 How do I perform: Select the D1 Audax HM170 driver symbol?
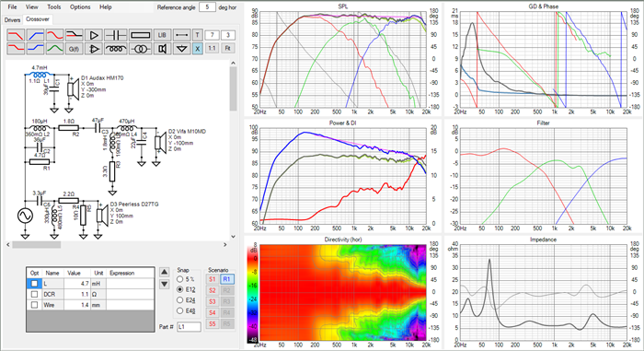pos(73,88)
